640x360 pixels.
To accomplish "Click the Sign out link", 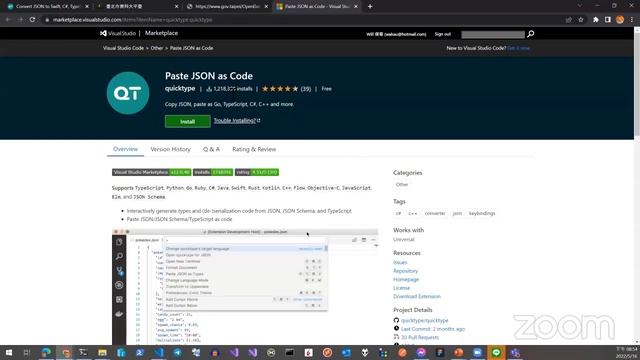I will click(x=442, y=34).
